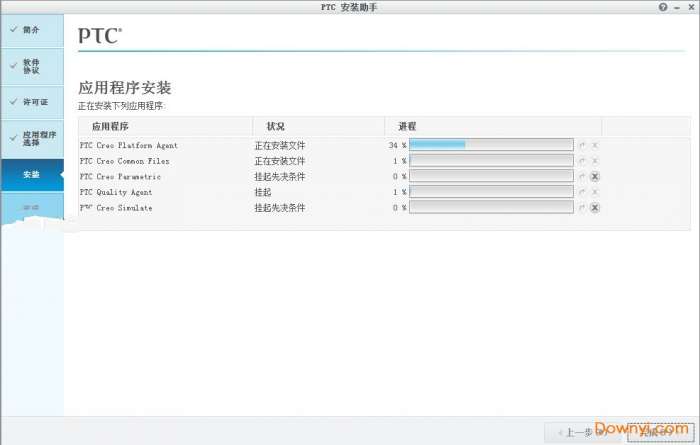Select the PTC Creo Platform Agent row name

tap(129, 146)
